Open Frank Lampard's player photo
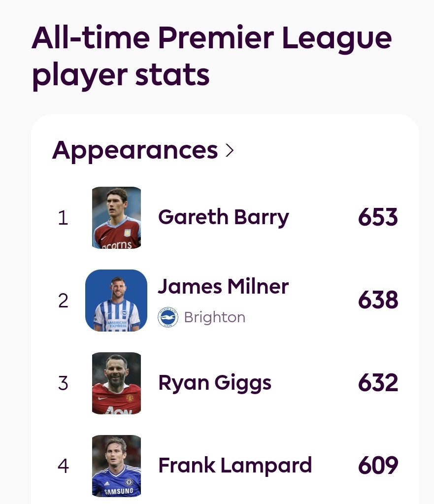434x504 pixels. coord(116,466)
